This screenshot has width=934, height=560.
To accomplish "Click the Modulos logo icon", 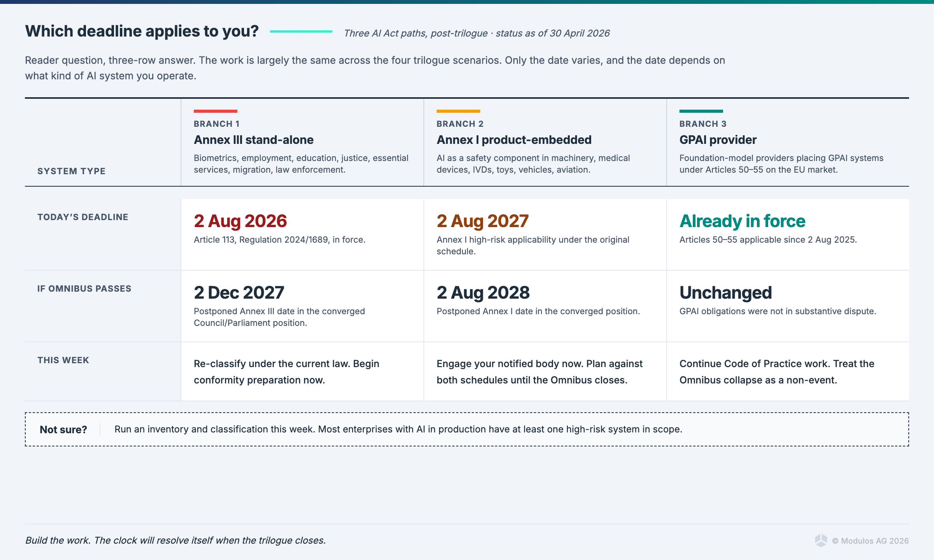I will [821, 540].
